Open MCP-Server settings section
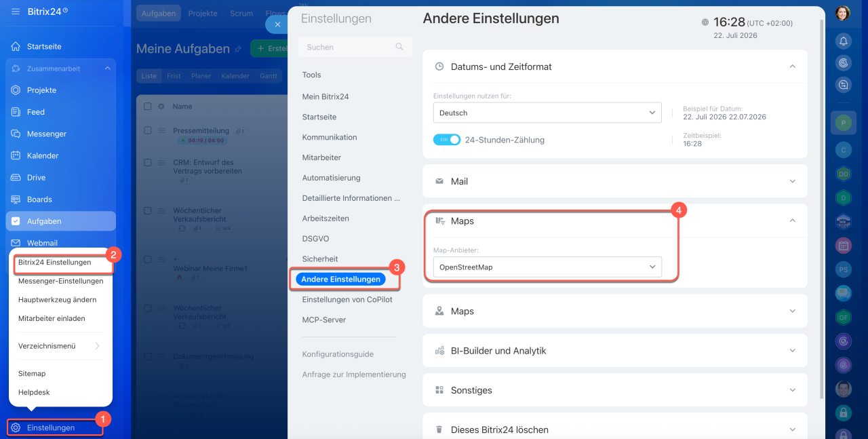Image resolution: width=868 pixels, height=439 pixels. pos(324,320)
